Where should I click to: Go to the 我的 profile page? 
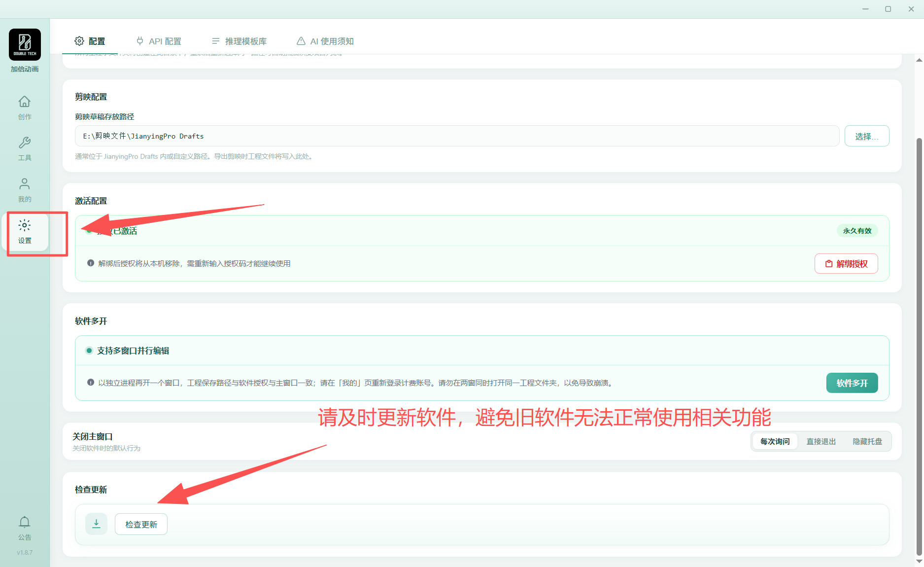[x=25, y=190]
